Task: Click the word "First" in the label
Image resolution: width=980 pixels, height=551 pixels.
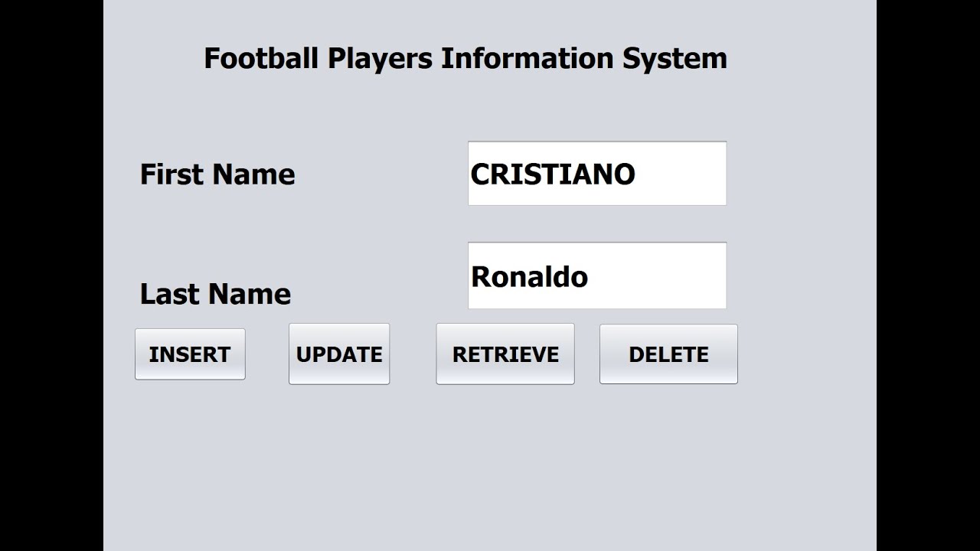Action: [171, 174]
